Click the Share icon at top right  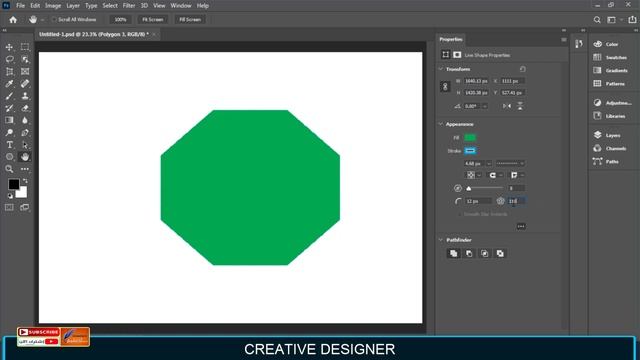click(x=632, y=20)
